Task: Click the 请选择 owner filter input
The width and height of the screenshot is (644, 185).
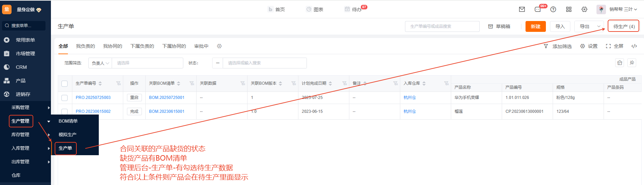Action: [x=148, y=63]
